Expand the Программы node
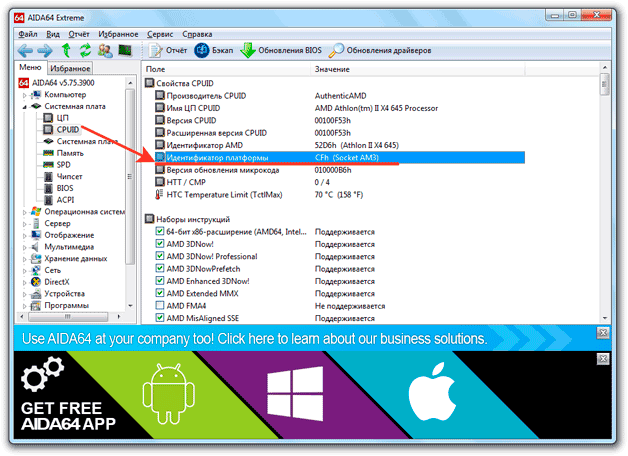Screen dimensions: 628x456 point(24,306)
